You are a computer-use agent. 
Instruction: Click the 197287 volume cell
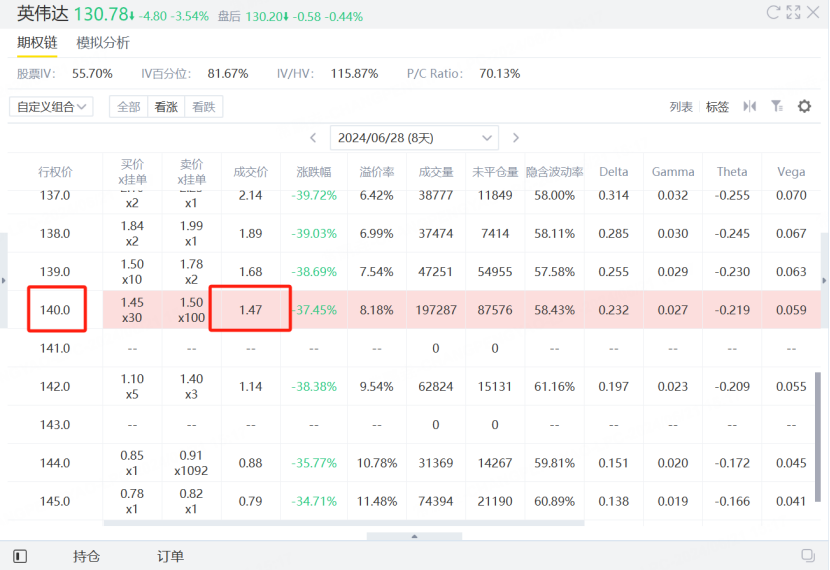pos(436,310)
